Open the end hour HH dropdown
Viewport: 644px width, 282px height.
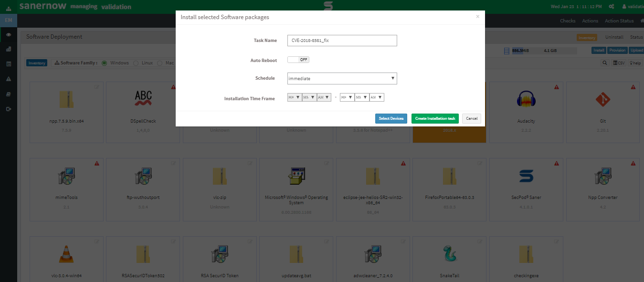pos(347,97)
